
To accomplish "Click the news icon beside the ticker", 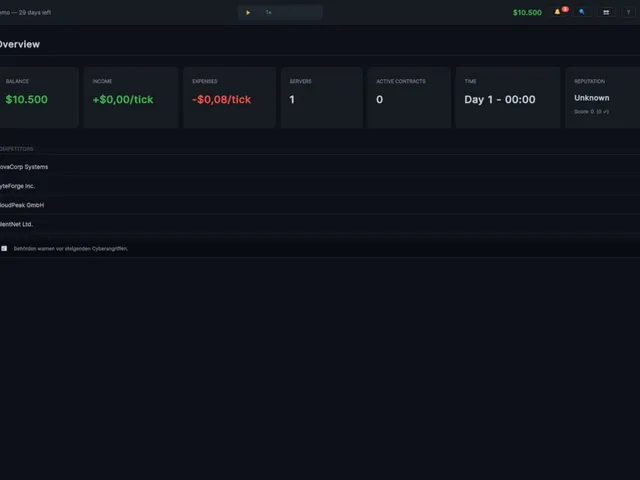I will tap(4, 249).
